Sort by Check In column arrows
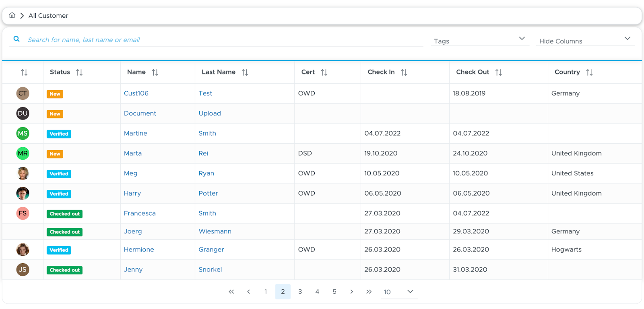Image resolution: width=644 pixels, height=309 pixels. (x=404, y=72)
